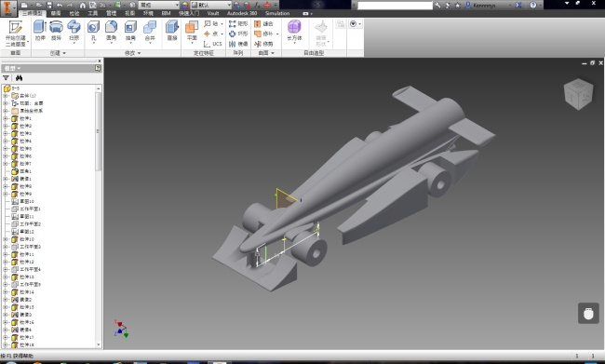Image resolution: width=605 pixels, height=364 pixels.
Task: Click the Inventor application menu button
Action: [7, 7]
